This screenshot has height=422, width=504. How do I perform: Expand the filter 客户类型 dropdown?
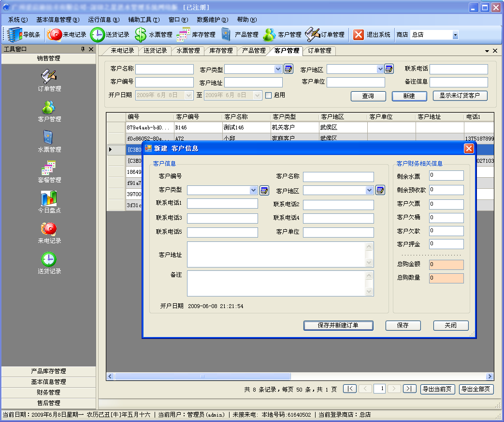pos(278,69)
